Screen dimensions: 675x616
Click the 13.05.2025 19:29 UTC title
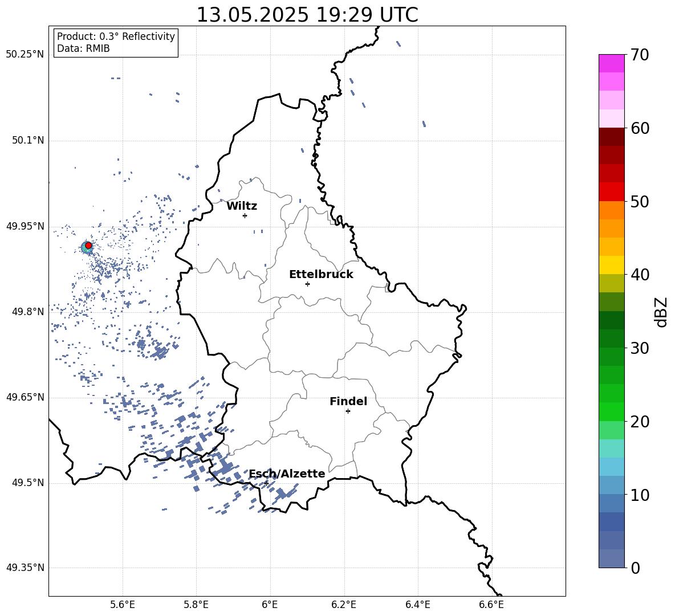click(x=307, y=15)
